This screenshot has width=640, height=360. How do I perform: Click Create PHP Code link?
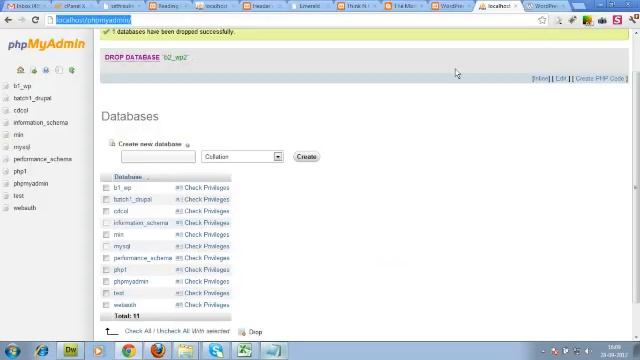(600, 78)
